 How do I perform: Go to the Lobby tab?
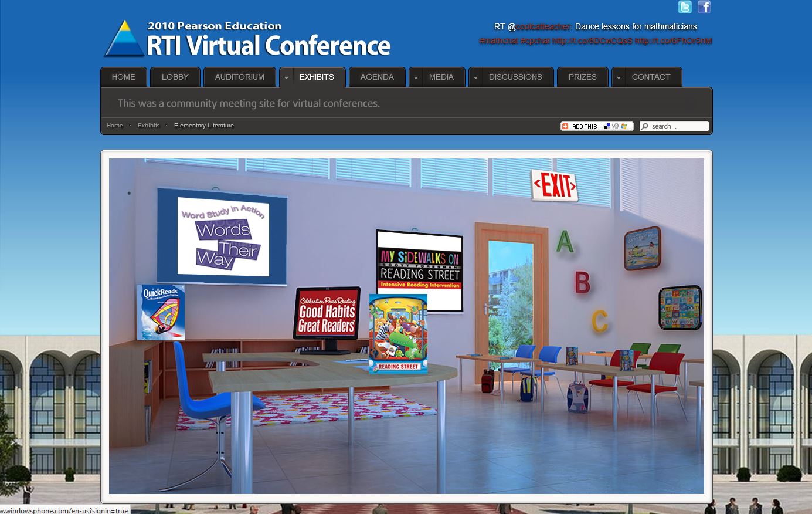click(175, 77)
